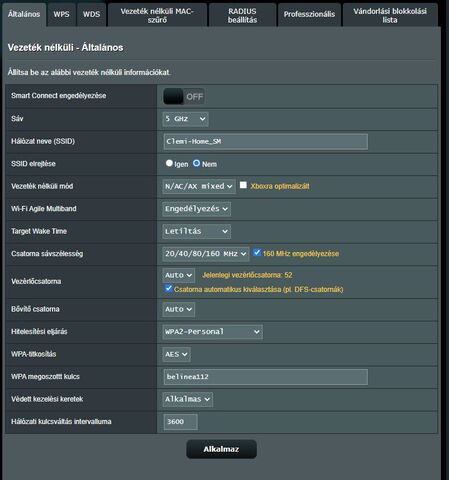Open the Vezeték nélküli MAC-szűrő tab

tap(157, 15)
